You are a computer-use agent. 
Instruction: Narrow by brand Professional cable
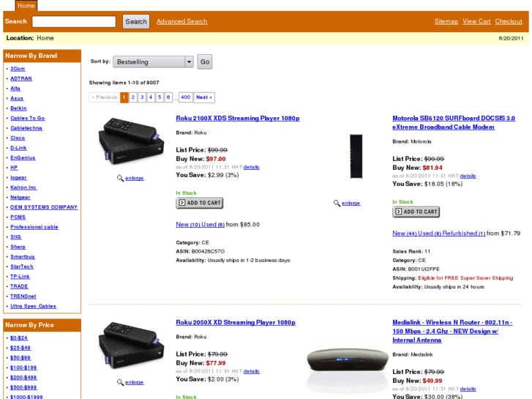point(34,227)
